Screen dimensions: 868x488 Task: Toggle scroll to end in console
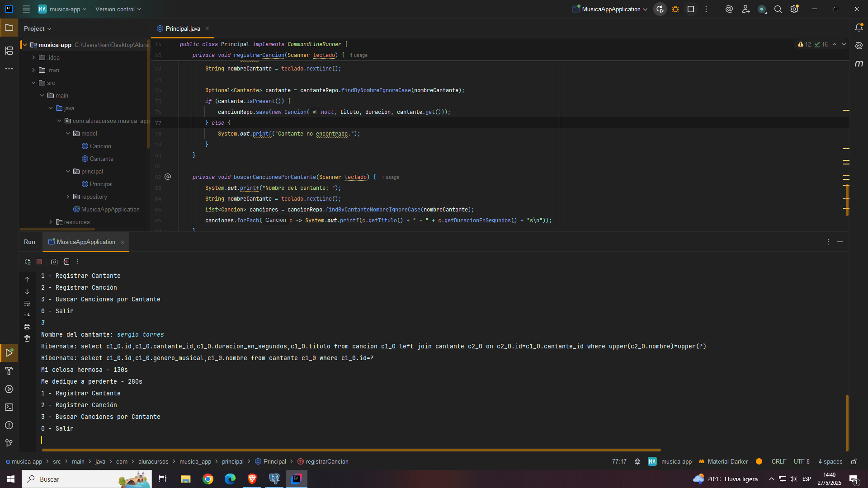[27, 315]
